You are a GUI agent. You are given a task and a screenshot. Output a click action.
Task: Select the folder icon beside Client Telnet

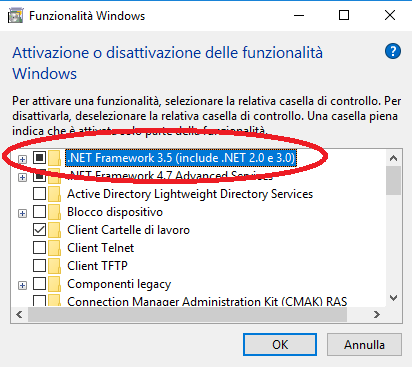click(x=54, y=248)
